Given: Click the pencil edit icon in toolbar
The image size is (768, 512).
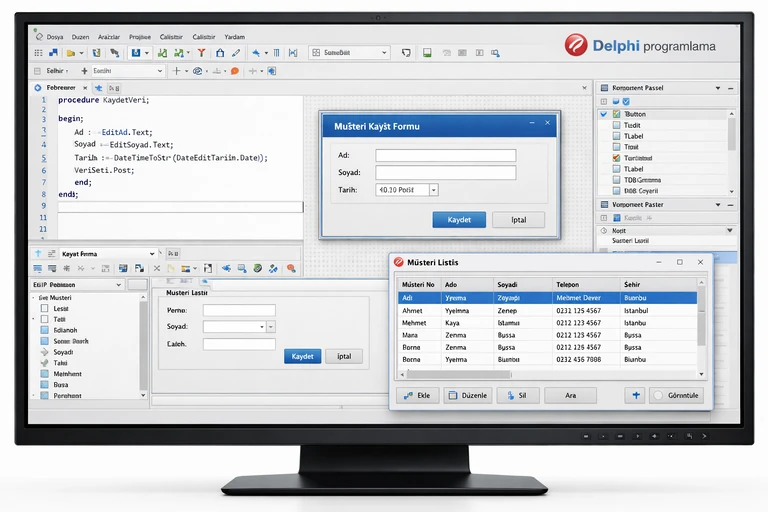Looking at the screenshot, I should click(236, 52).
